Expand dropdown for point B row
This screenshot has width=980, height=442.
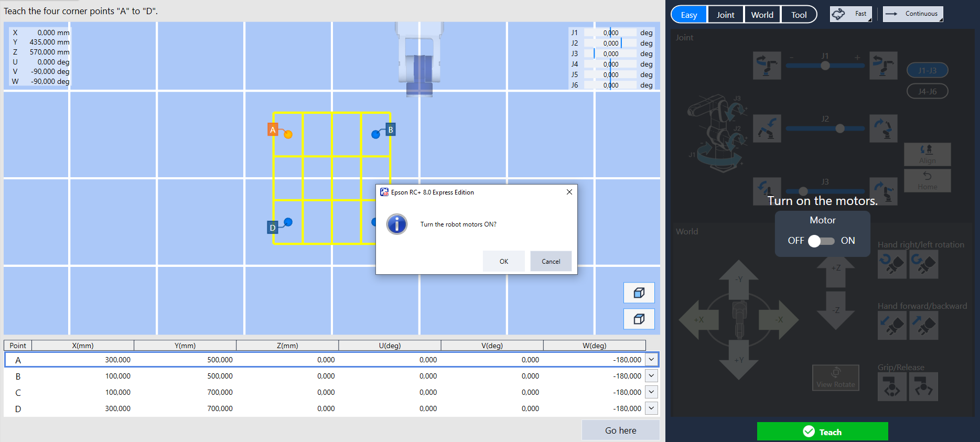651,376
